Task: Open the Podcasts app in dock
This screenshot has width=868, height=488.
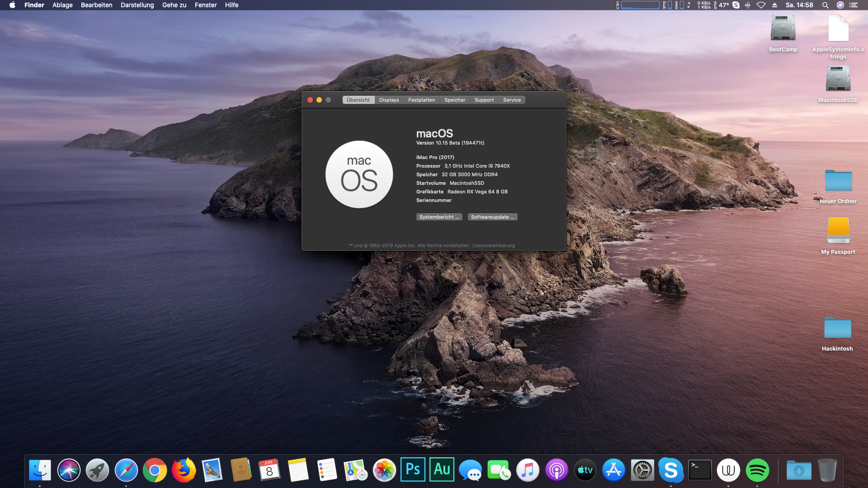Action: 557,470
